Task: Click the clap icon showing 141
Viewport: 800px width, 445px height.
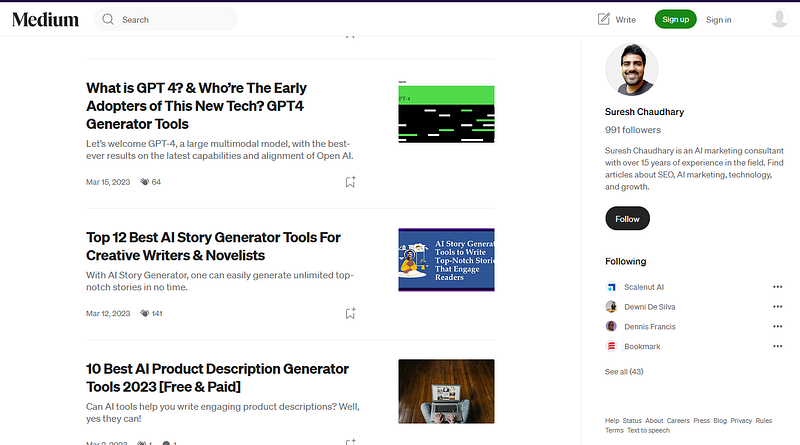Action: 145,313
